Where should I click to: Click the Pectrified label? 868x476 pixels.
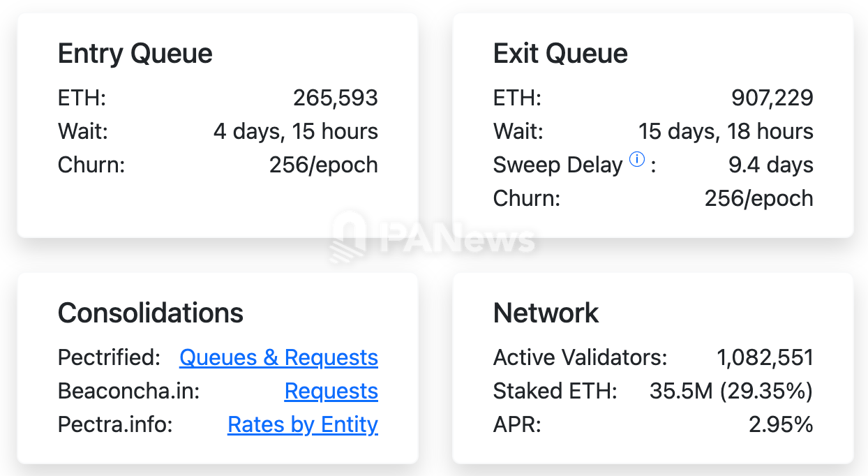pyautogui.click(x=109, y=357)
